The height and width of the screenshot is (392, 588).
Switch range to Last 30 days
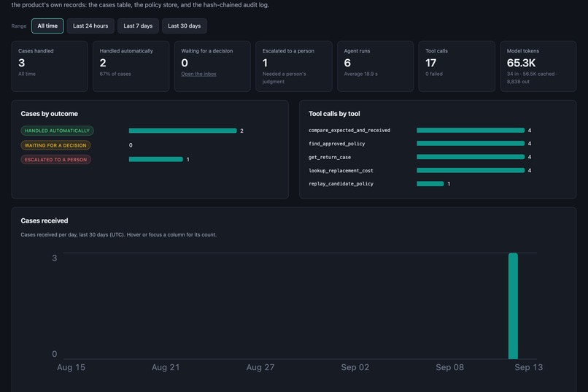tap(184, 26)
